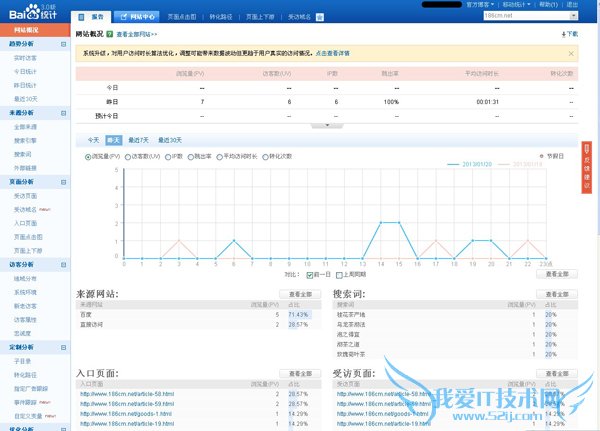
Task: Switch to the 网站中心 tab
Action: pos(137,17)
